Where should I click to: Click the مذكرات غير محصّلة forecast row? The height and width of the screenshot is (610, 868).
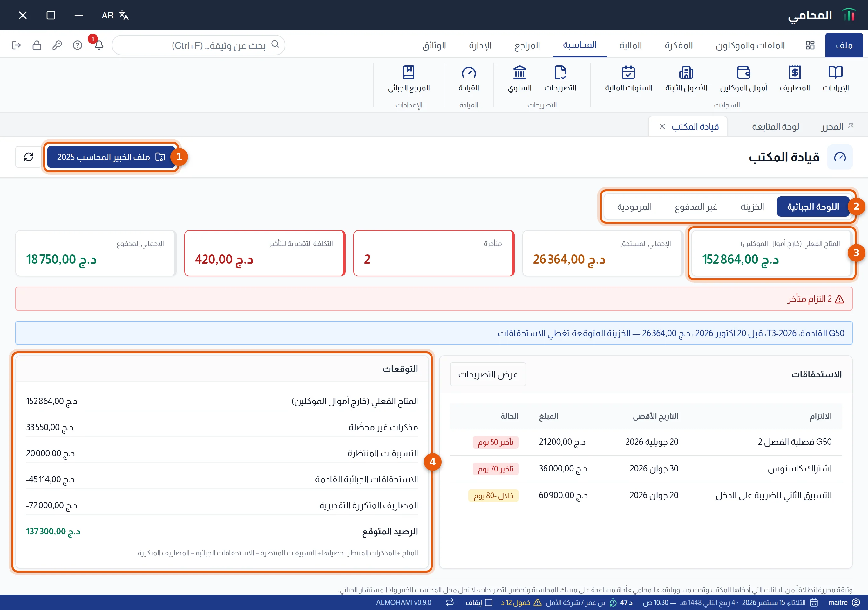click(222, 427)
